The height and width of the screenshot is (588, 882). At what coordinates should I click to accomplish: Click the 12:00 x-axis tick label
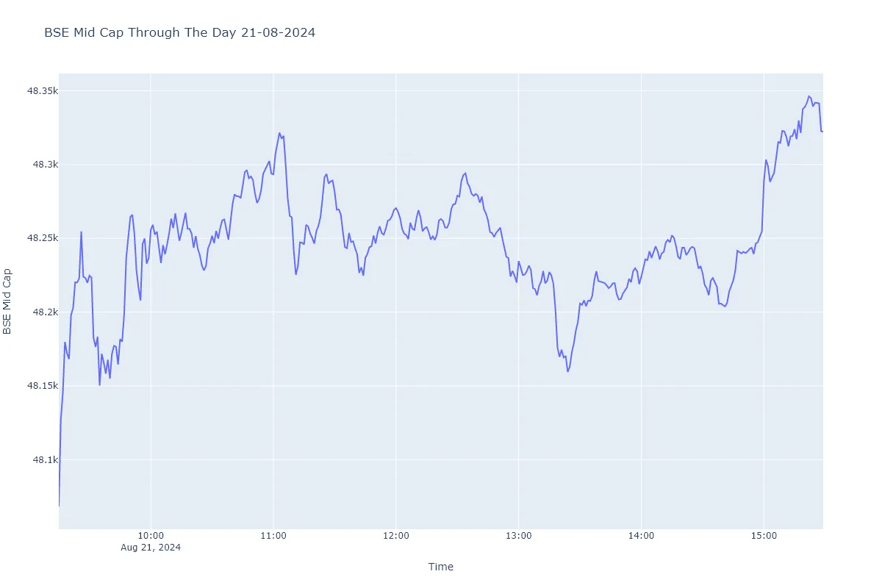(x=396, y=537)
